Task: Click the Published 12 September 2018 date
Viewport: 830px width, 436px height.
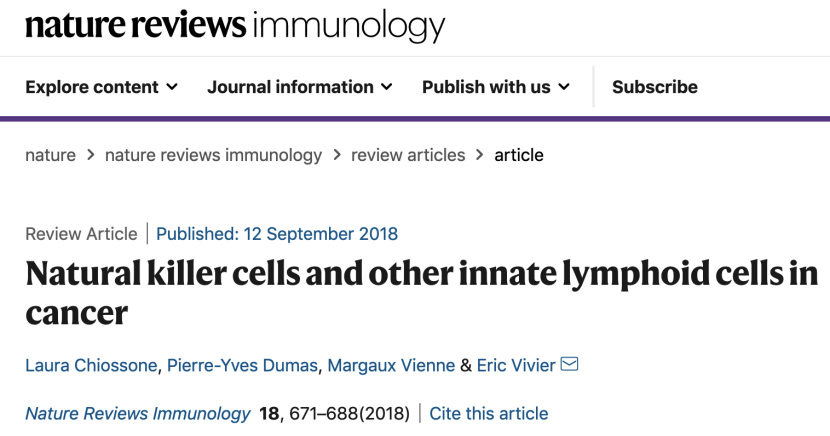Action: (277, 234)
